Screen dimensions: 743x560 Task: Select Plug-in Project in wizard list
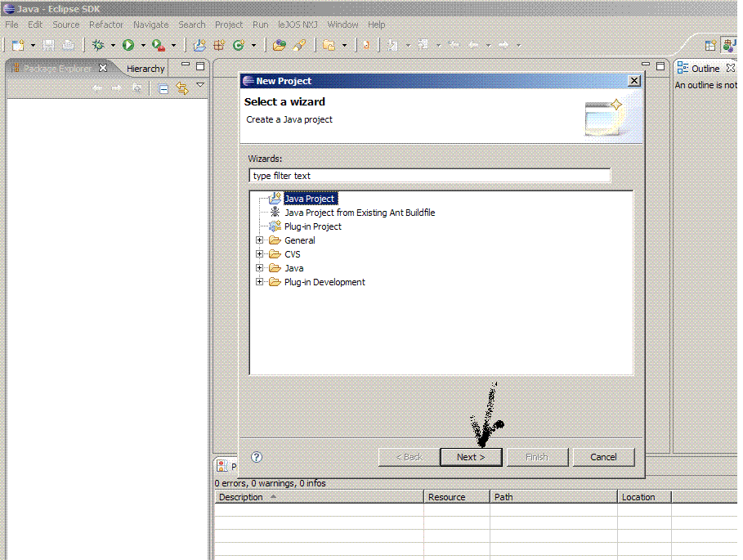tap(313, 226)
